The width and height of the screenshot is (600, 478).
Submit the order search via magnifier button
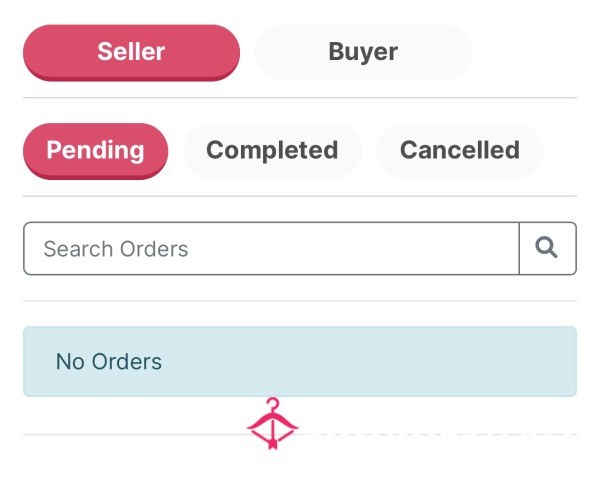coord(548,248)
